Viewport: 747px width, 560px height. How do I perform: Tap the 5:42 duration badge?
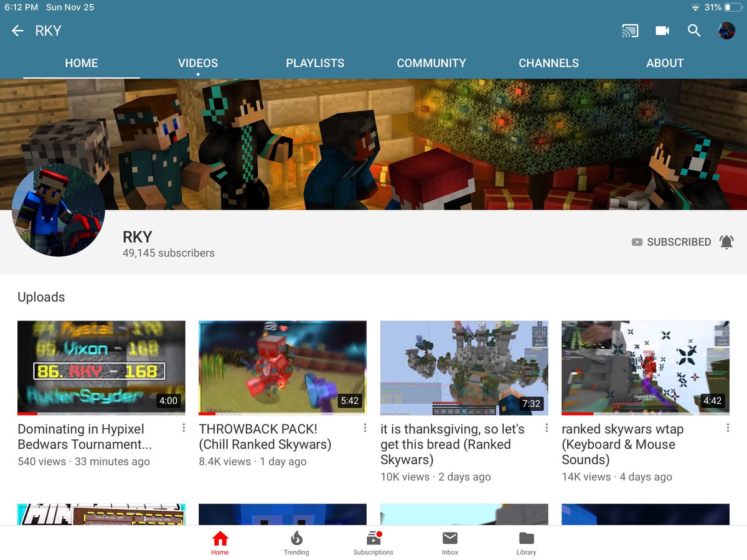pos(349,401)
